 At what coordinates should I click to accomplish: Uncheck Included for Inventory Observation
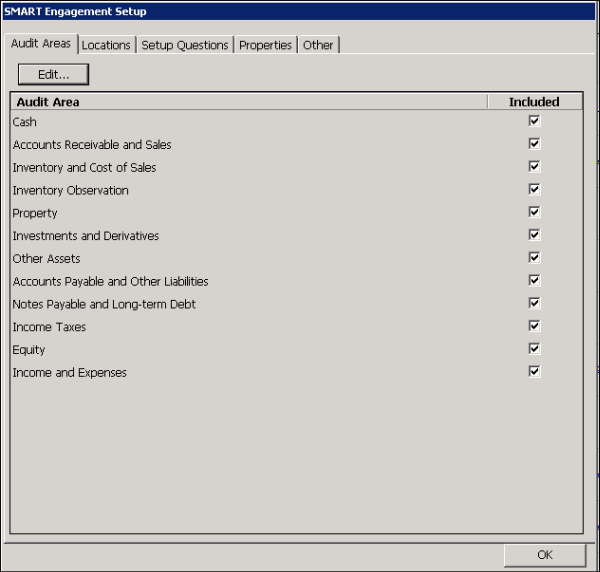(x=534, y=189)
